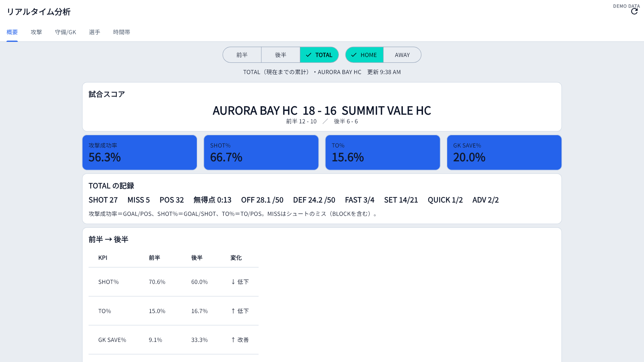This screenshot has width=644, height=362.
Task: Select the 後半 period toggle
Action: (281, 55)
